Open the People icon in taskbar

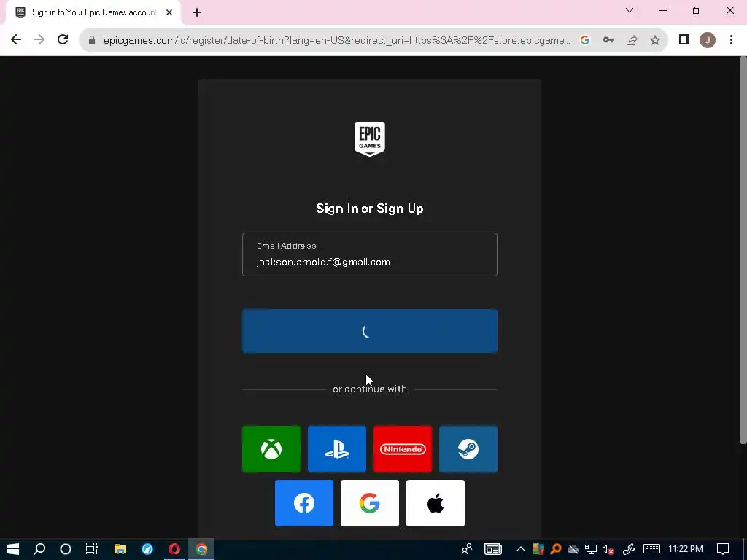pyautogui.click(x=467, y=549)
